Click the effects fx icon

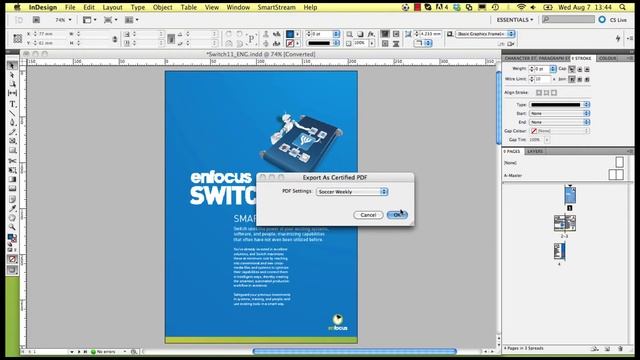click(x=371, y=34)
